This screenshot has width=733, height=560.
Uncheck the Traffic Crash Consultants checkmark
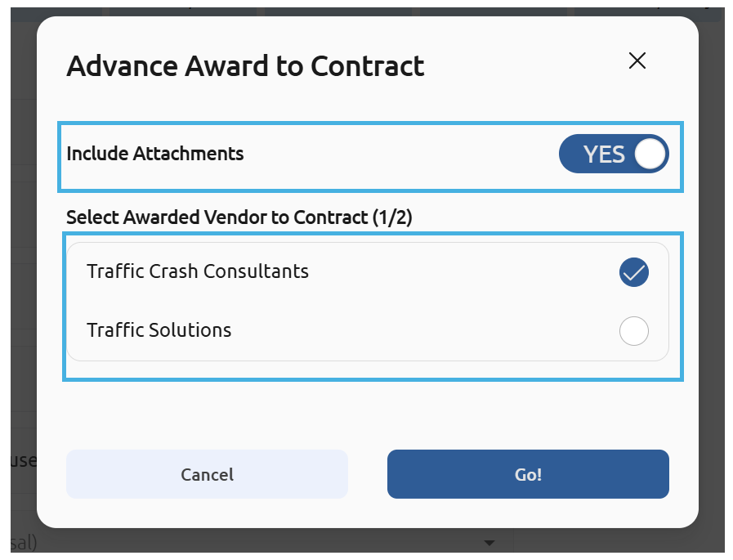[634, 272]
